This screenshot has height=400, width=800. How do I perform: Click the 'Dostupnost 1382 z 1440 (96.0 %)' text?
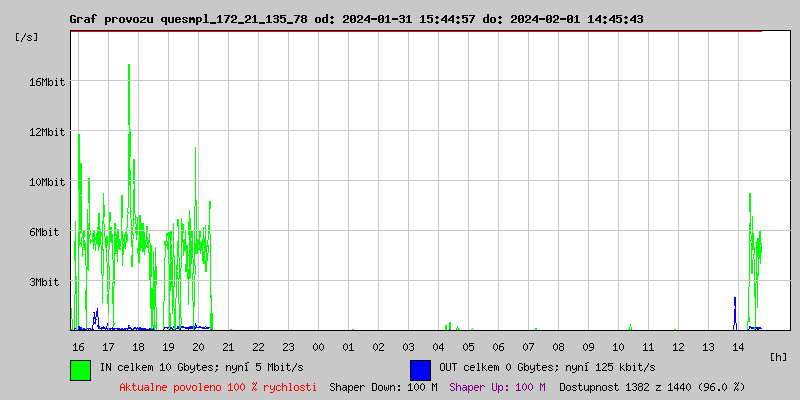[x=652, y=387]
